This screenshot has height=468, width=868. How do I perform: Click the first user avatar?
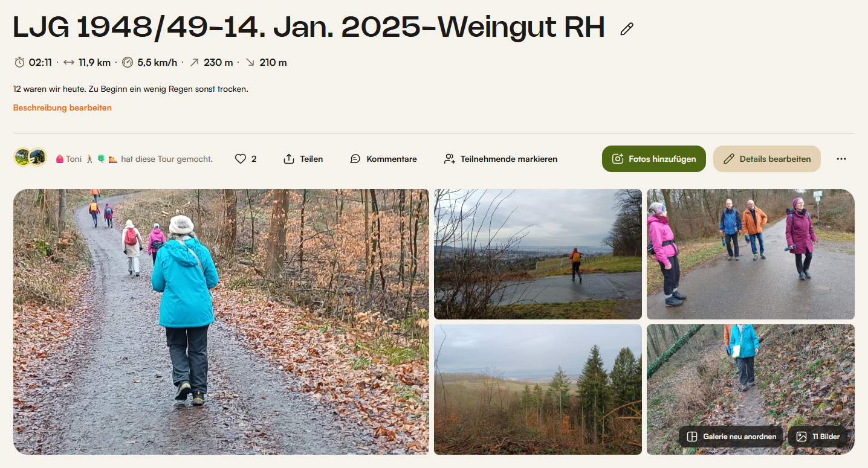click(23, 158)
